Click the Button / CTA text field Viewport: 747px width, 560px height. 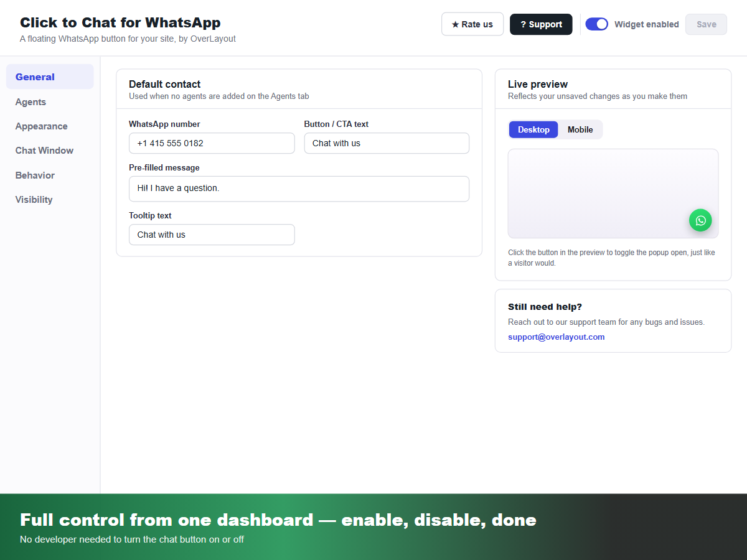pyautogui.click(x=387, y=143)
